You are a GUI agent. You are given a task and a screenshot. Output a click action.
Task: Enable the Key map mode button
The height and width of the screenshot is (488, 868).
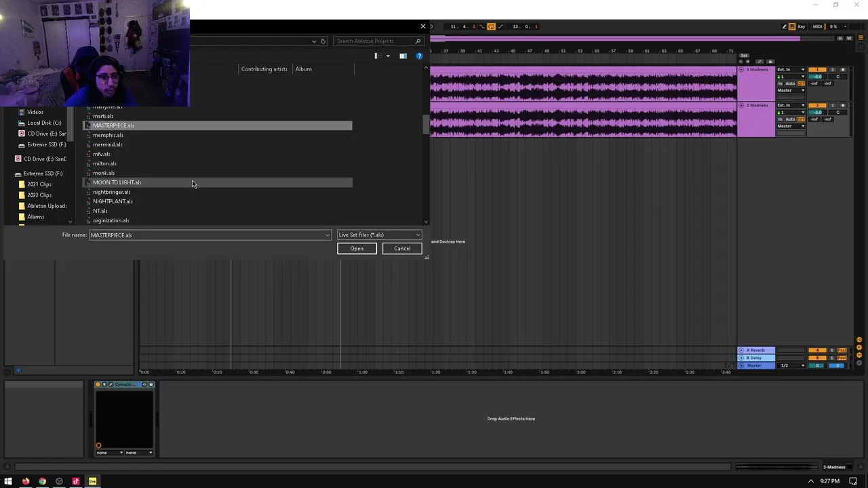[x=802, y=26]
